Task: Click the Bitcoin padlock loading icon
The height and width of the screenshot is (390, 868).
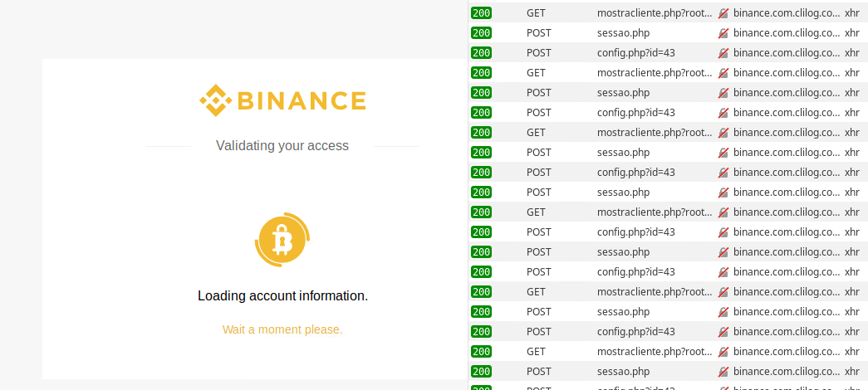Action: (x=282, y=240)
